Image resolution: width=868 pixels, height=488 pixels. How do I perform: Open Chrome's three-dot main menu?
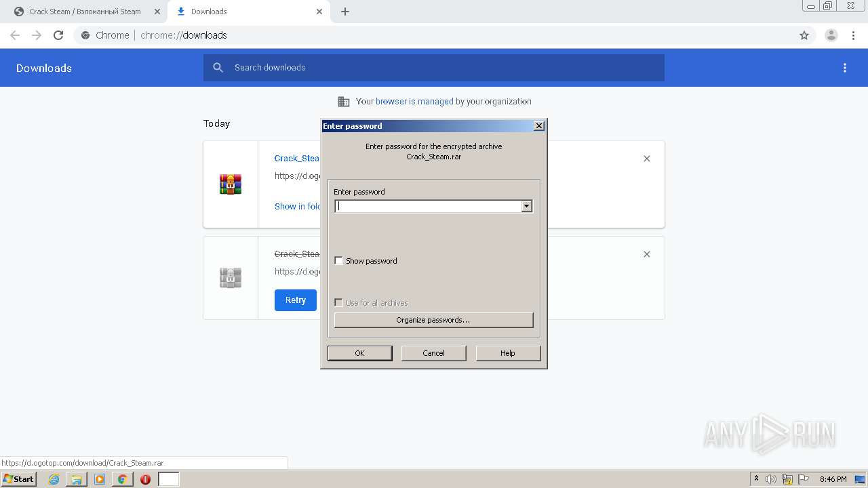[854, 35]
